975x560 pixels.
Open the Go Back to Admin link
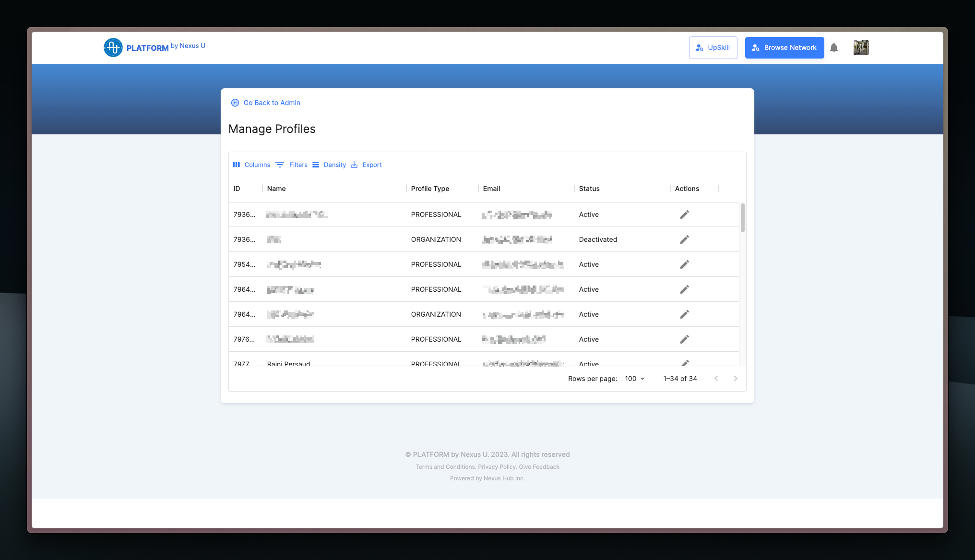pos(272,103)
